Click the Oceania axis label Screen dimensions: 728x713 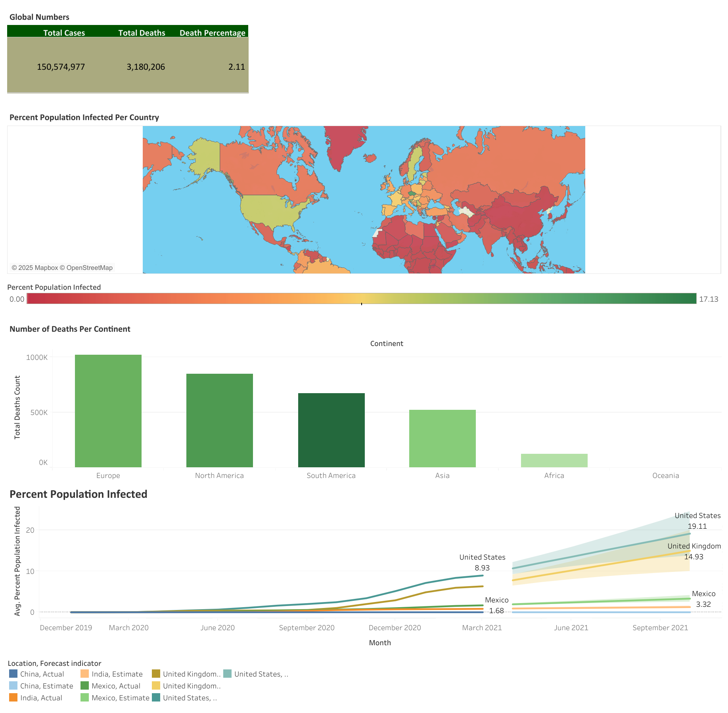pos(666,476)
